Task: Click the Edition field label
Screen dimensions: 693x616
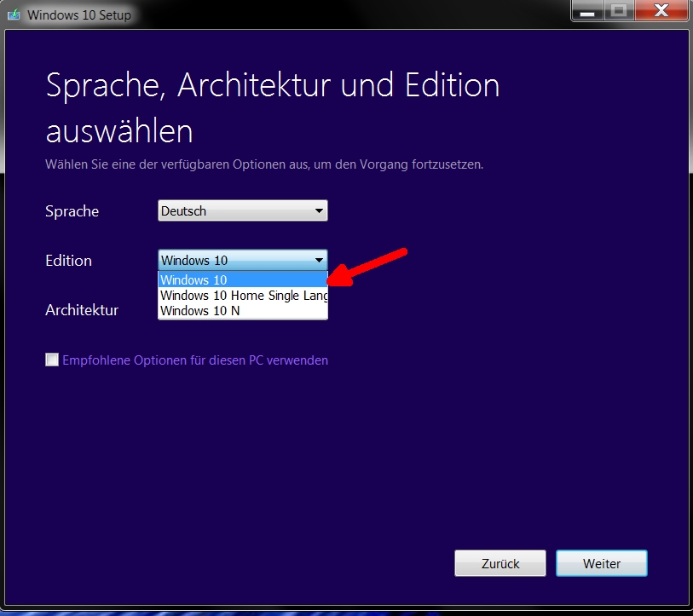Action: 68,261
